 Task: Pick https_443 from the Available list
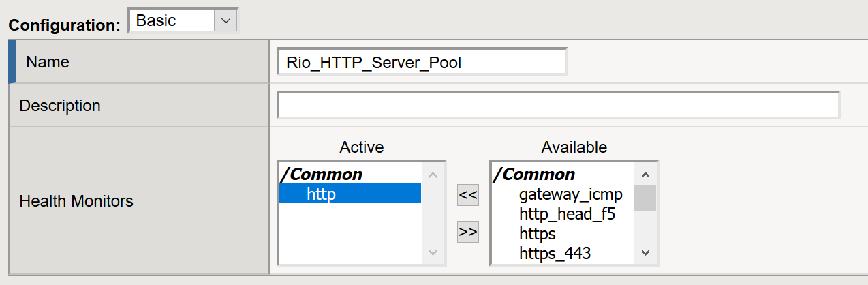pos(555,254)
